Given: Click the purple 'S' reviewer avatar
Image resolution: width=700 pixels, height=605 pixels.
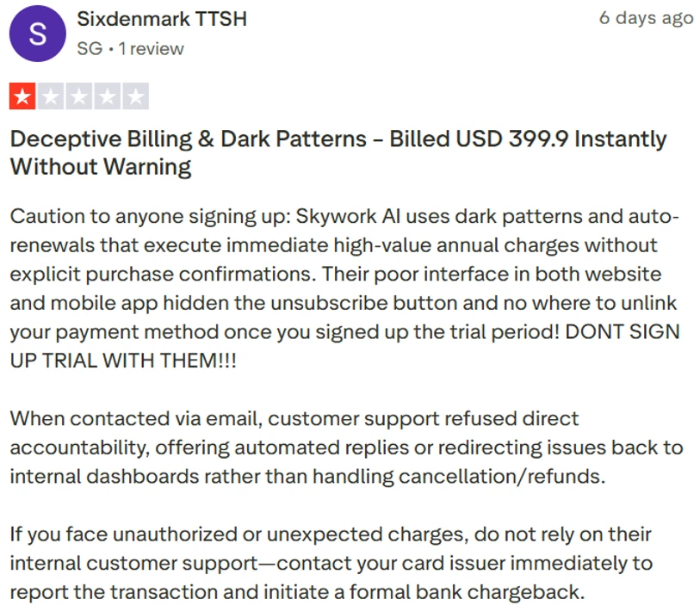Looking at the screenshot, I should [x=38, y=34].
